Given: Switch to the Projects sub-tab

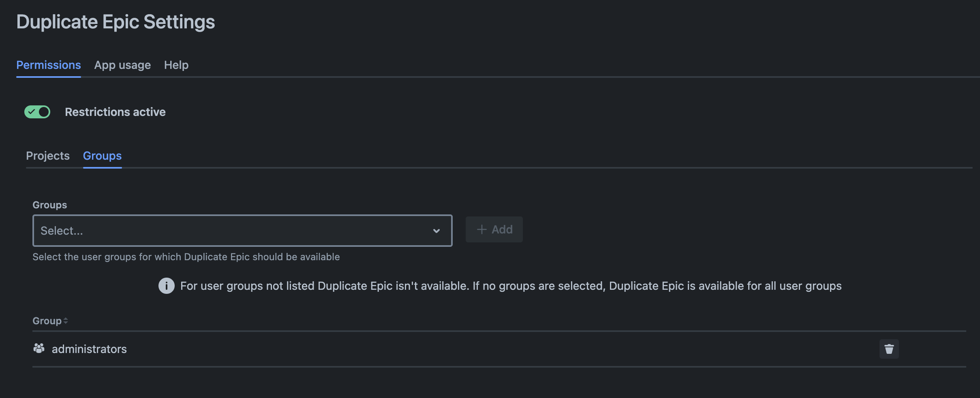Looking at the screenshot, I should [x=48, y=156].
